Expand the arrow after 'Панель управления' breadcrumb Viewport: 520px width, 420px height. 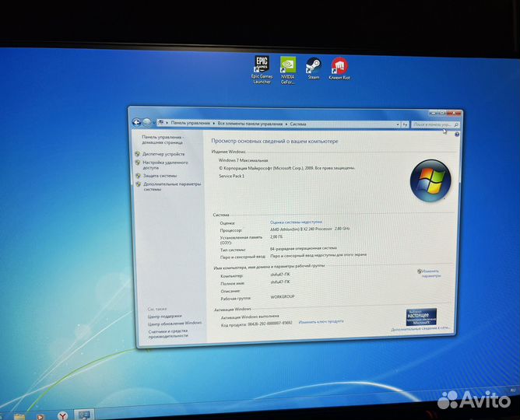pyautogui.click(x=214, y=123)
